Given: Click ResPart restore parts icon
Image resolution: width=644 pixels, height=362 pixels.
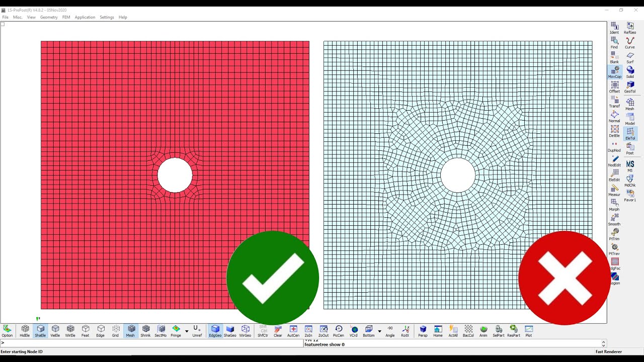Looking at the screenshot, I should click(514, 331).
